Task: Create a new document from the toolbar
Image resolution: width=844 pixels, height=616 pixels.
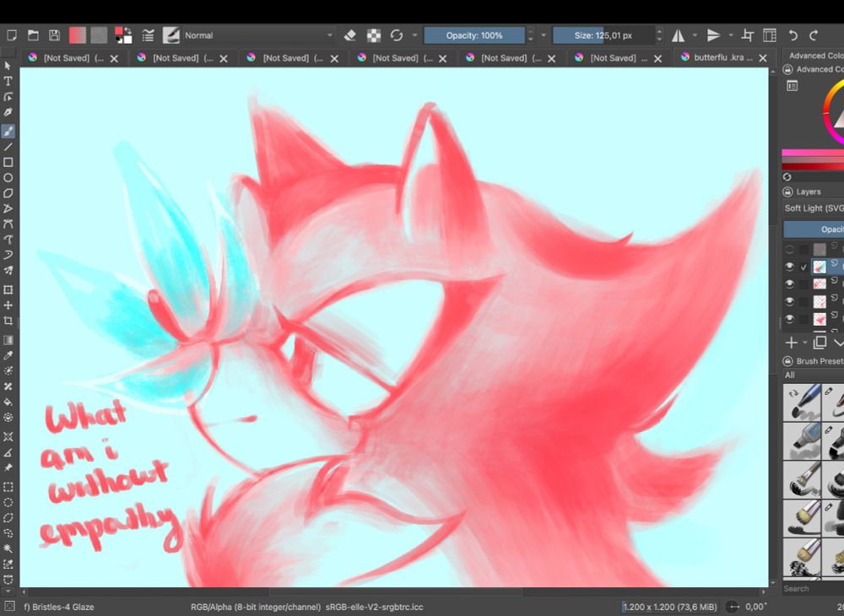Action: [x=11, y=35]
